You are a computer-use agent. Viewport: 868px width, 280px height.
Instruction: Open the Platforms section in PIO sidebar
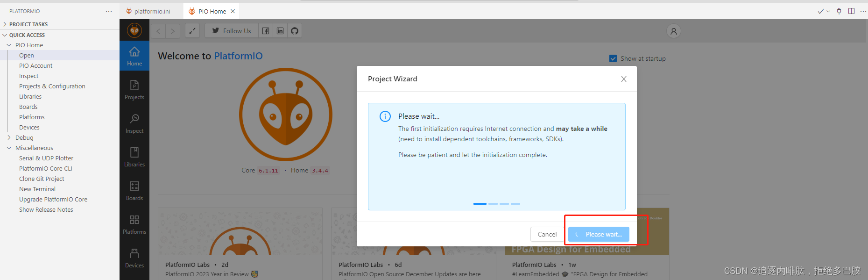[x=134, y=224]
